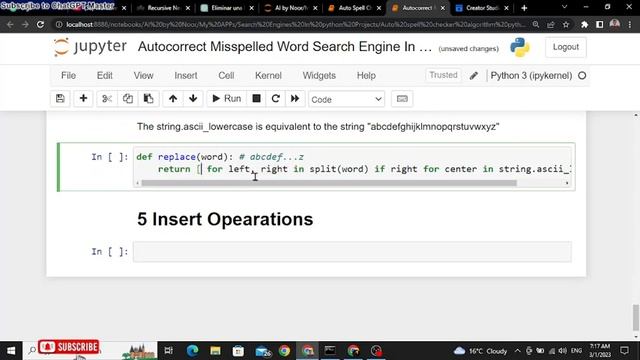This screenshot has height=360, width=640.
Task: Save notebook with the floppy disk icon
Action: 60,99
